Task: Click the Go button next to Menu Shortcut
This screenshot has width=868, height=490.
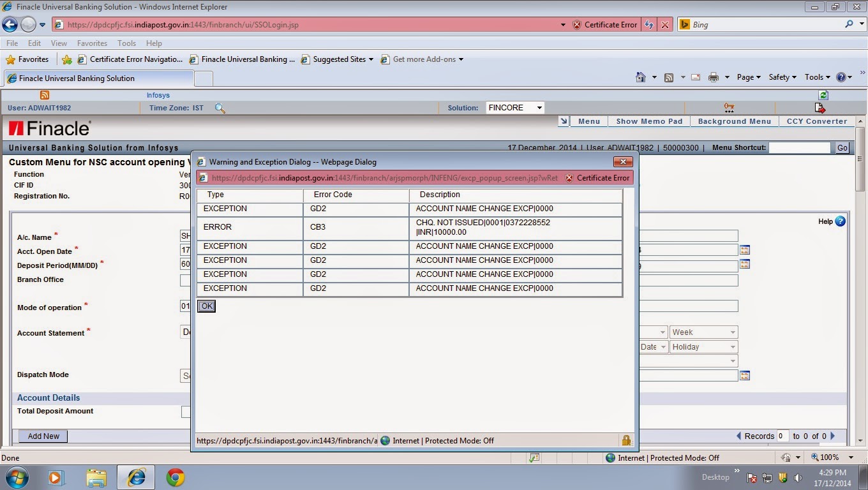Action: [x=842, y=148]
